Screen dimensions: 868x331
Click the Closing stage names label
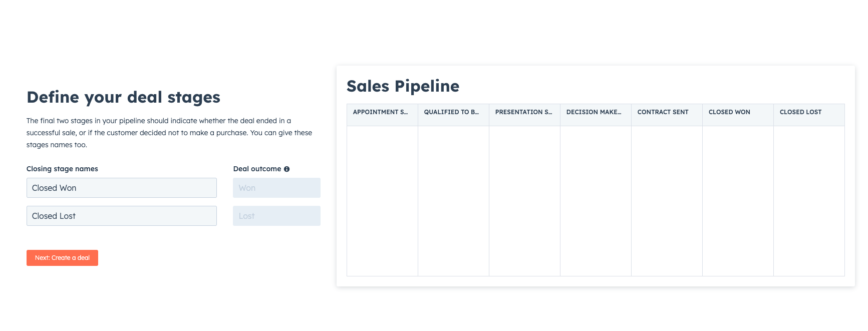coord(62,169)
